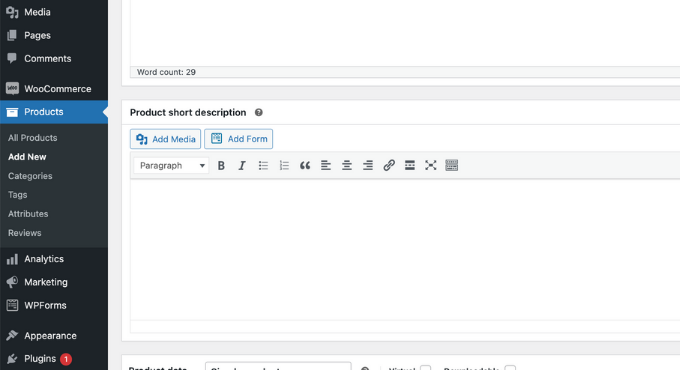Viewport: 680px width, 370px height.
Task: Open product Attributes
Action: 28,214
